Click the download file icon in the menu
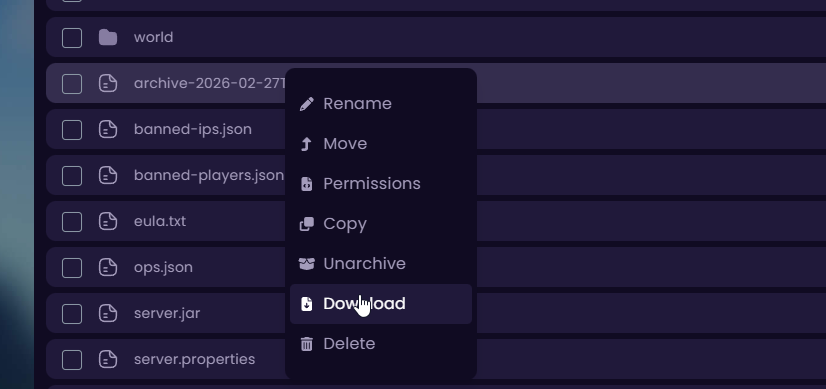826x389 pixels. (x=307, y=304)
